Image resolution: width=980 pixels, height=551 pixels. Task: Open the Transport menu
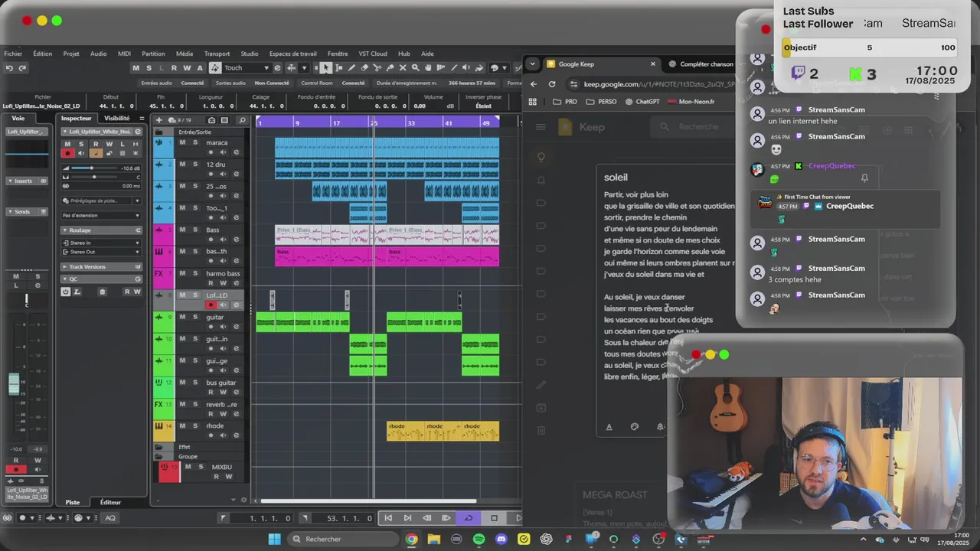(217, 54)
